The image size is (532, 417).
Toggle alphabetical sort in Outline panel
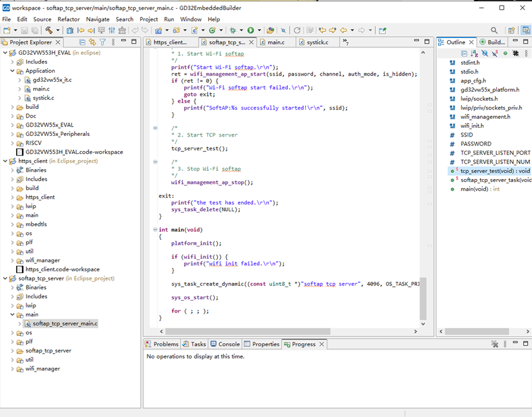[x=474, y=54]
